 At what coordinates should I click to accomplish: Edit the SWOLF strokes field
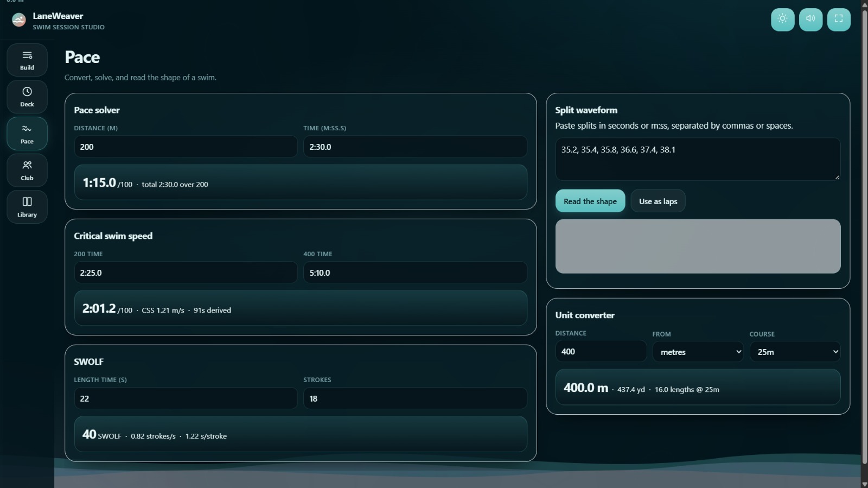(x=415, y=398)
